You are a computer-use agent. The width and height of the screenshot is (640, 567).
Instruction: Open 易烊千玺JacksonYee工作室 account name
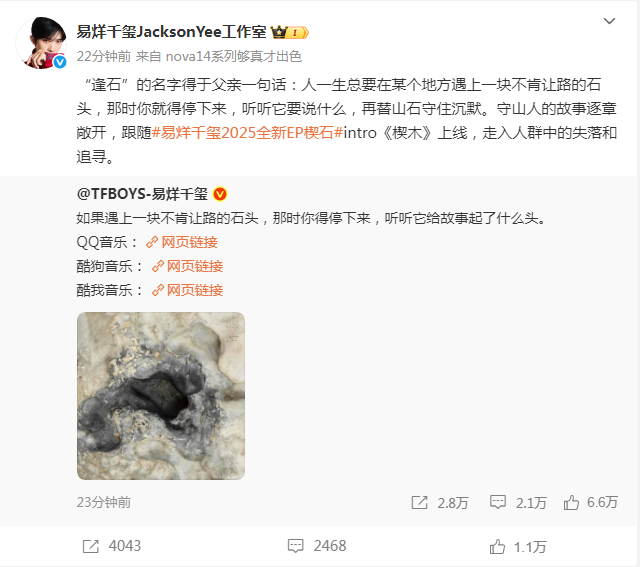171,32
